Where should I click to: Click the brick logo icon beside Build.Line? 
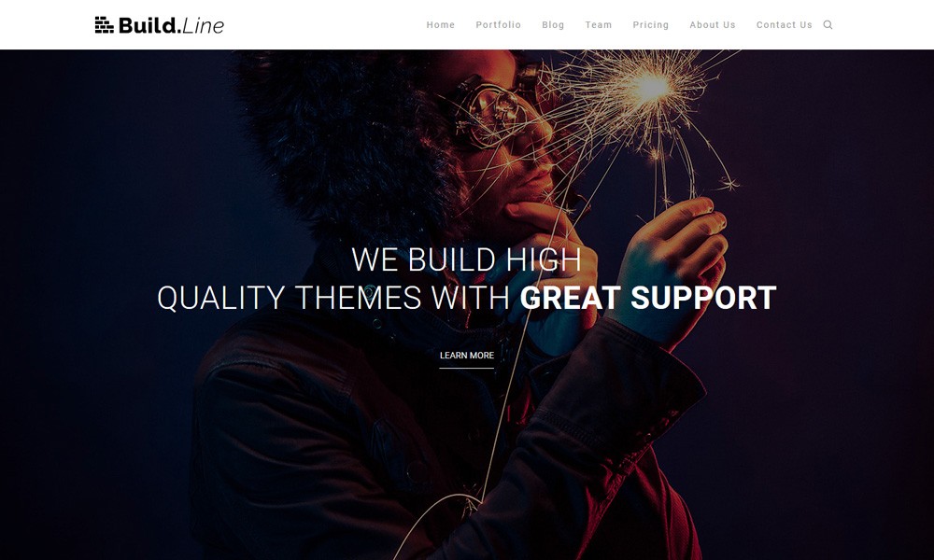(105, 25)
